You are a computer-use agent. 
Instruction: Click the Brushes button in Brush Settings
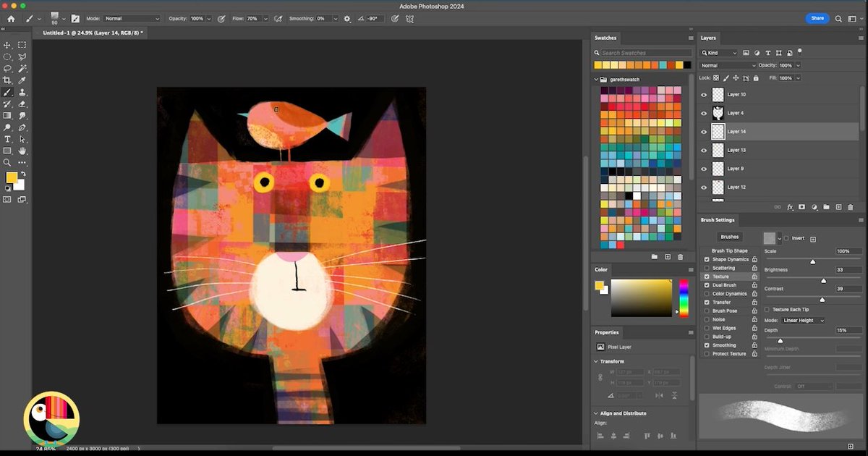(x=729, y=236)
